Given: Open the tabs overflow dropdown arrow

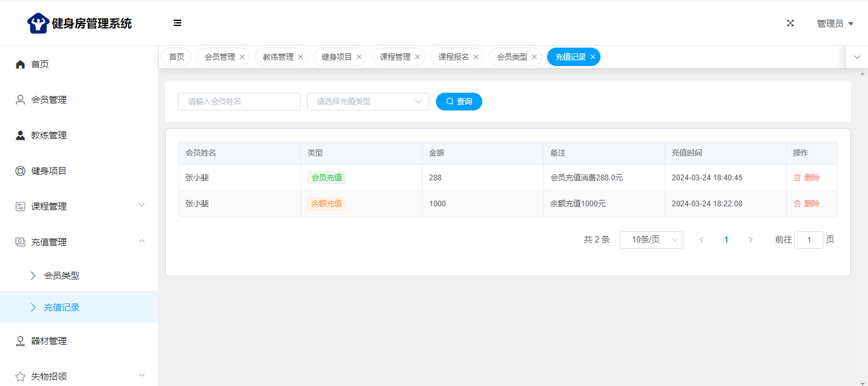Looking at the screenshot, I should (857, 57).
